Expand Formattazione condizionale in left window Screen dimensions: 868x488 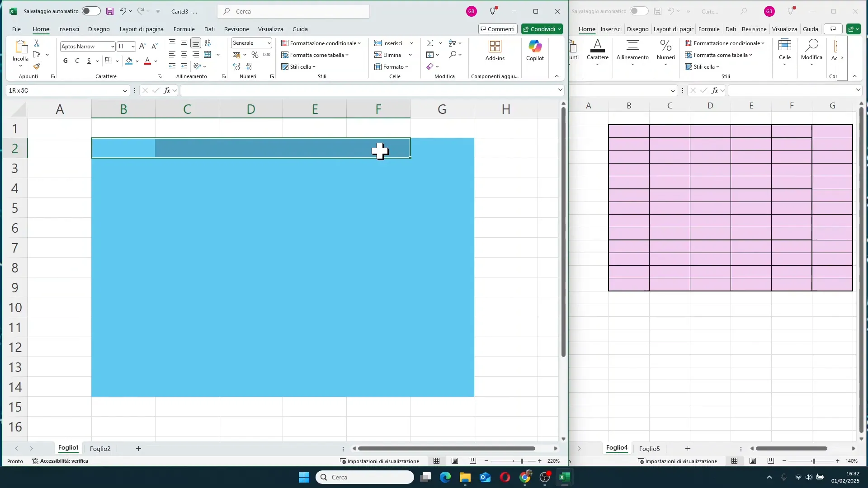point(321,43)
